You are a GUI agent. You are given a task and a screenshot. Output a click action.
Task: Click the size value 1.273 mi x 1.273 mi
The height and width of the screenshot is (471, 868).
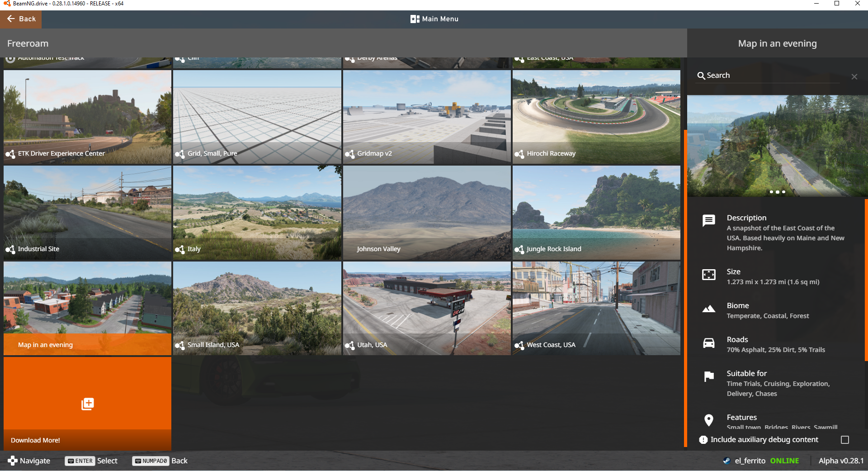(773, 282)
